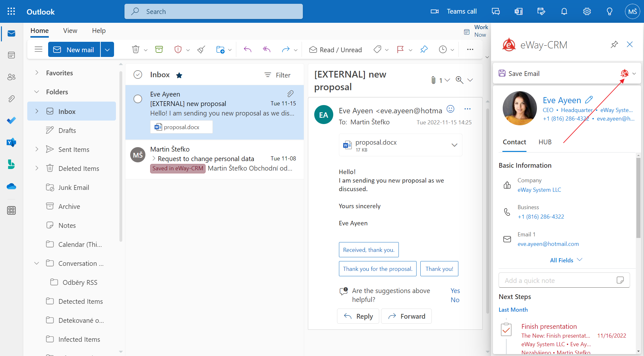Open the Help tab

coord(99,31)
